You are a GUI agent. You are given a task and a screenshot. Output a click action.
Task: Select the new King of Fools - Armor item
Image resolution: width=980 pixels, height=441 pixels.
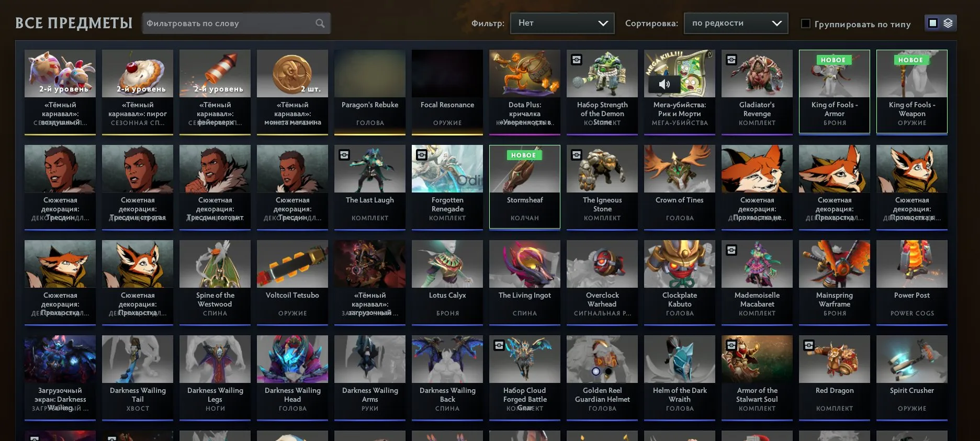click(835, 92)
